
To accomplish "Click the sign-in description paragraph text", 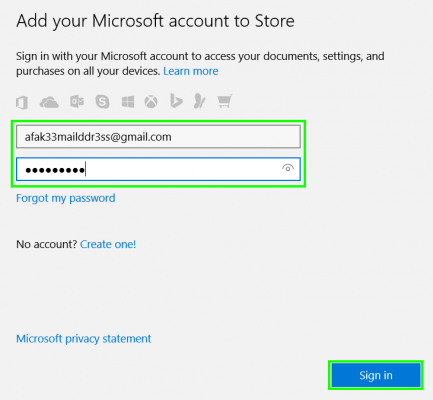I will point(200,63).
